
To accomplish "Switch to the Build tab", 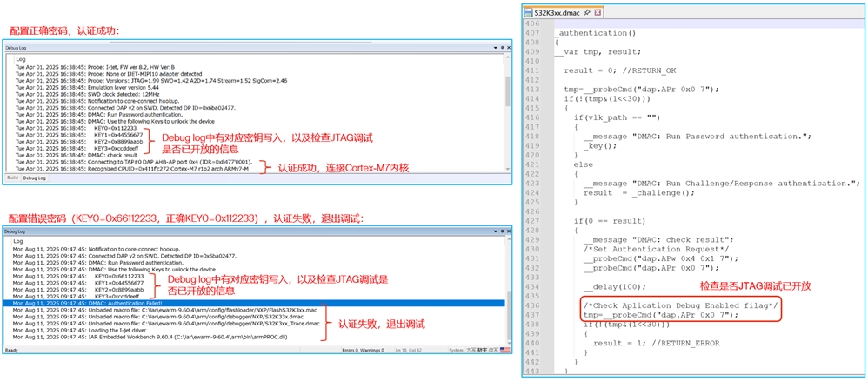I will [x=13, y=178].
